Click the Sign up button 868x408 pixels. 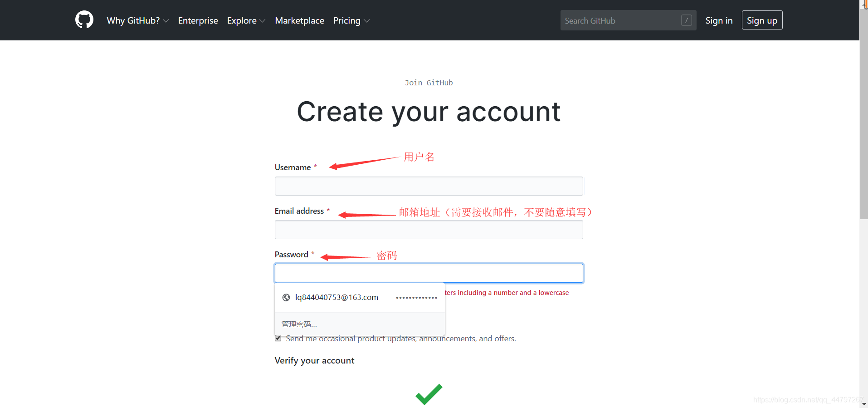click(x=762, y=20)
